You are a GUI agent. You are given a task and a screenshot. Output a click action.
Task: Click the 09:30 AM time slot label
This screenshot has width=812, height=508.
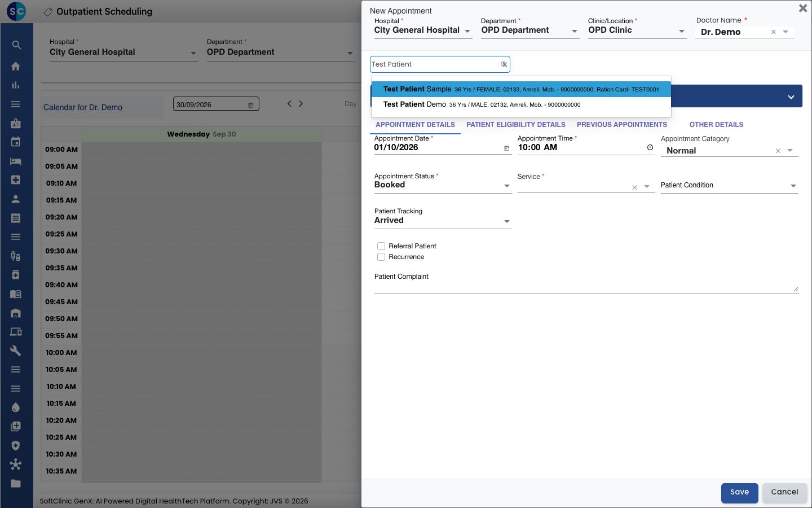61,251
